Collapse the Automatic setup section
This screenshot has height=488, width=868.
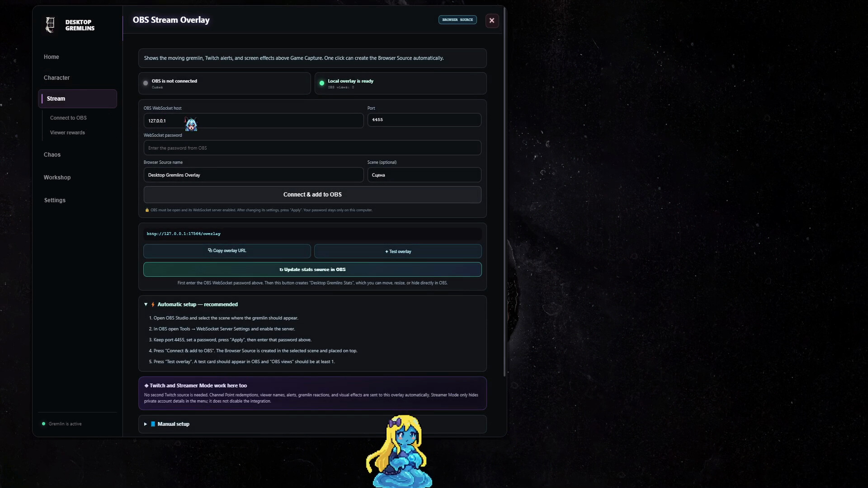pos(146,305)
